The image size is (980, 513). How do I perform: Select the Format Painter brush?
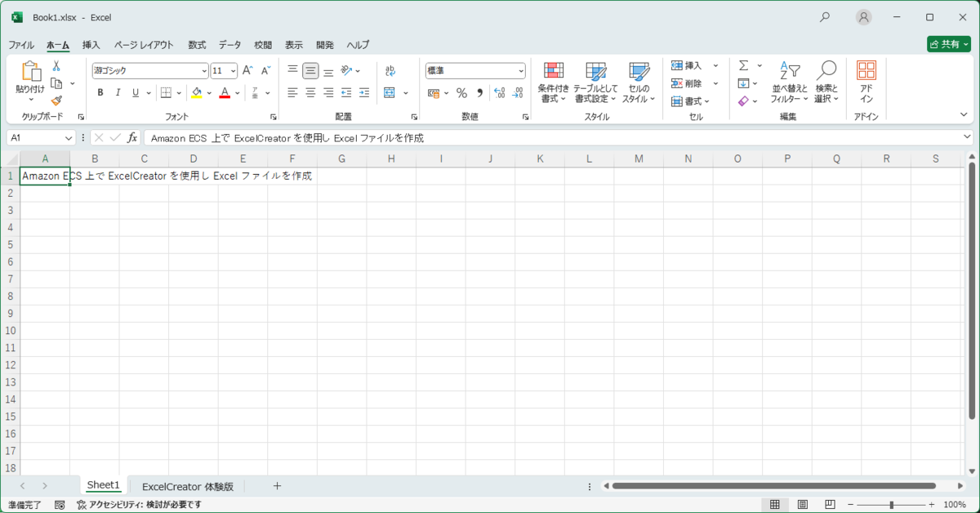coord(56,100)
